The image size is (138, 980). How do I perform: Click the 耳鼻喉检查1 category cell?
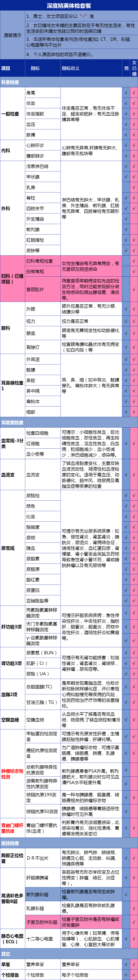(x=13, y=385)
